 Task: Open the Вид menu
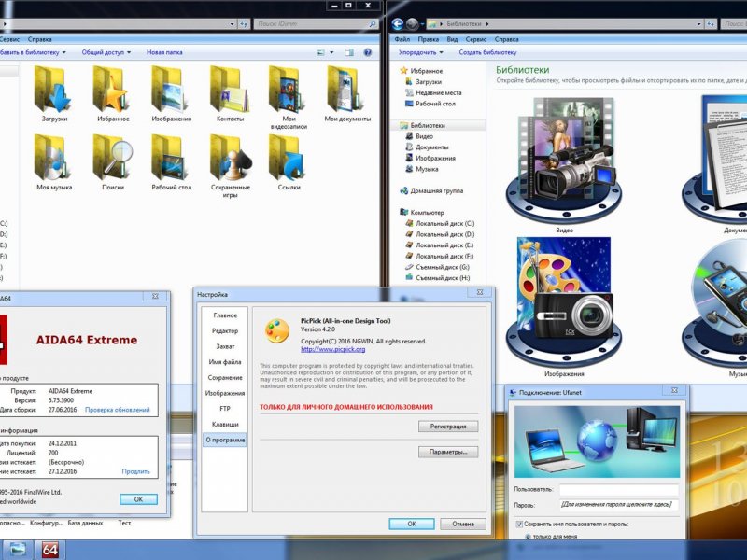click(x=452, y=39)
